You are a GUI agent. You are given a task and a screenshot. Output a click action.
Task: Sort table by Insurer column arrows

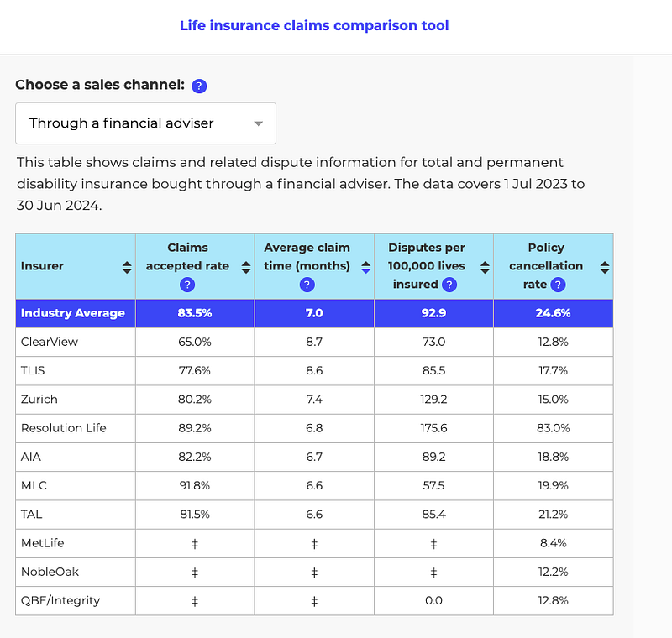[x=127, y=267]
